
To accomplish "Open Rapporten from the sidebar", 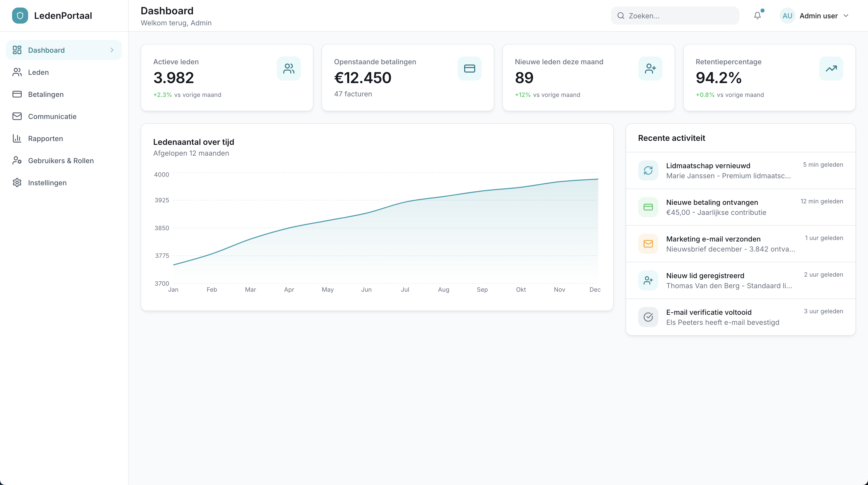I will point(45,138).
